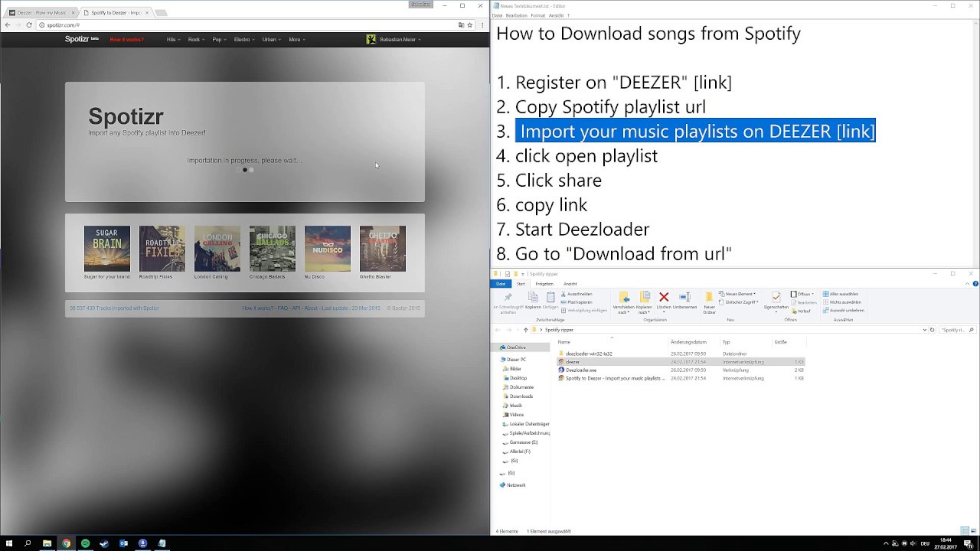Click the Neuer Ordner icon
This screenshot has width=980, height=551.
coord(710,297)
